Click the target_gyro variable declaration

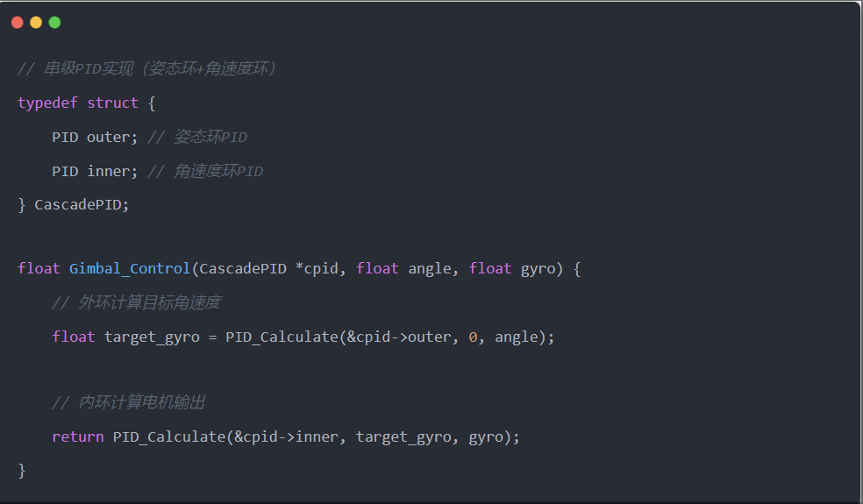152,337
